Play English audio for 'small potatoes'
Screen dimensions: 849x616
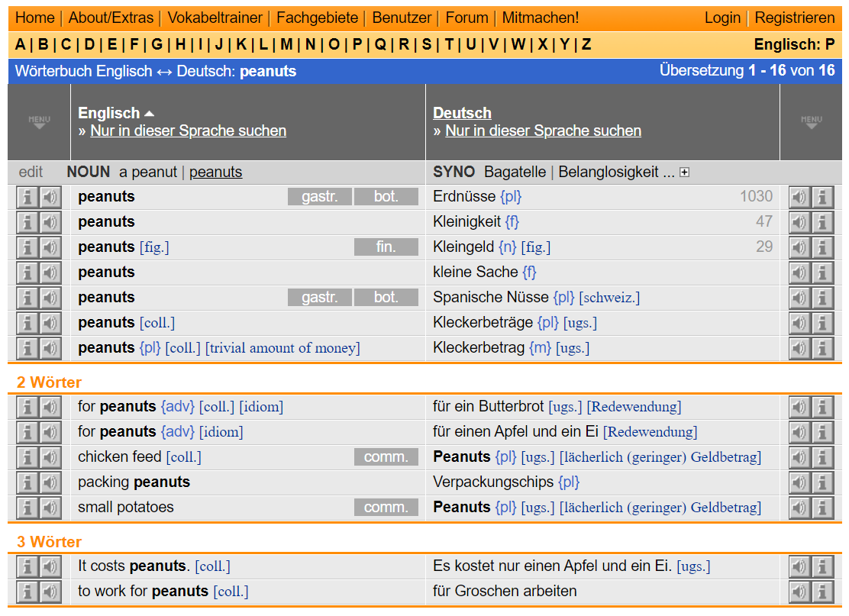(x=50, y=508)
